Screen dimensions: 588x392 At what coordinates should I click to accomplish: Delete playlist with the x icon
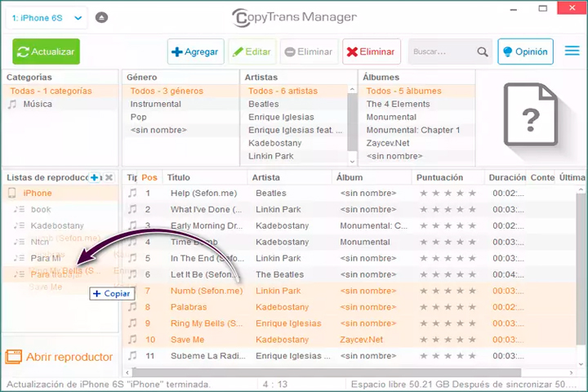tap(109, 177)
